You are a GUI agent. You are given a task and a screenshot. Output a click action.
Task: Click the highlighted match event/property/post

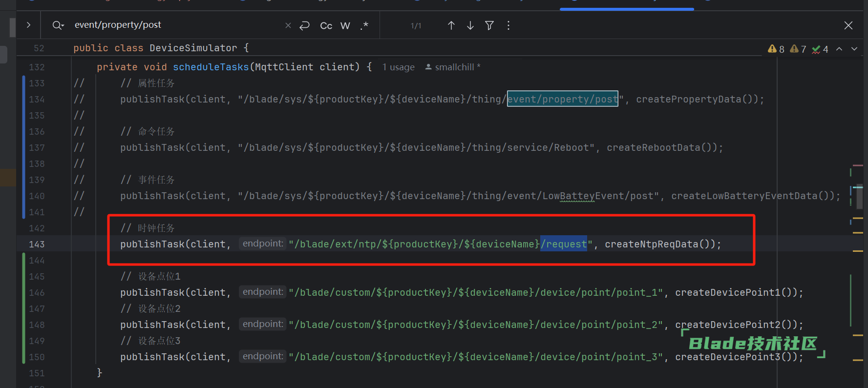563,99
